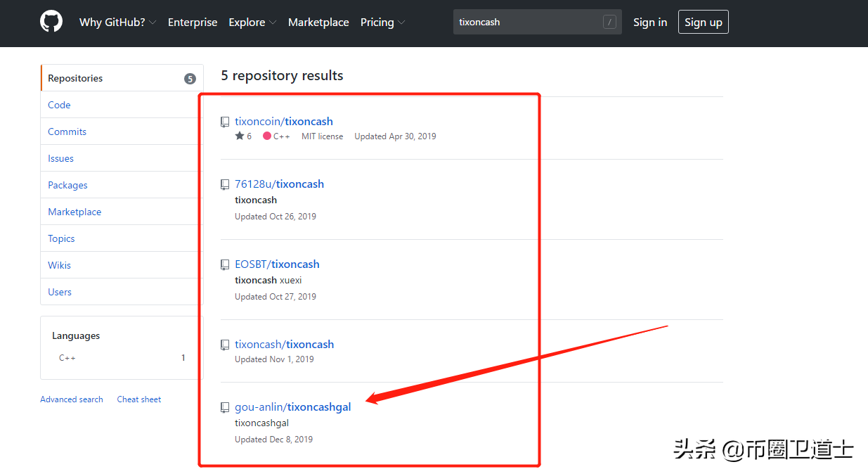Expand the Explore dropdown
Image resolution: width=868 pixels, height=474 pixels.
(x=252, y=23)
